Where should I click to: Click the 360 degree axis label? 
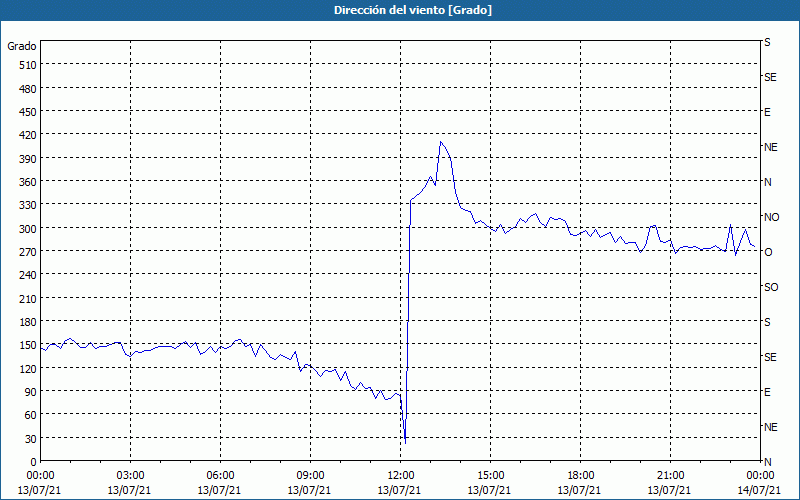[x=28, y=182]
